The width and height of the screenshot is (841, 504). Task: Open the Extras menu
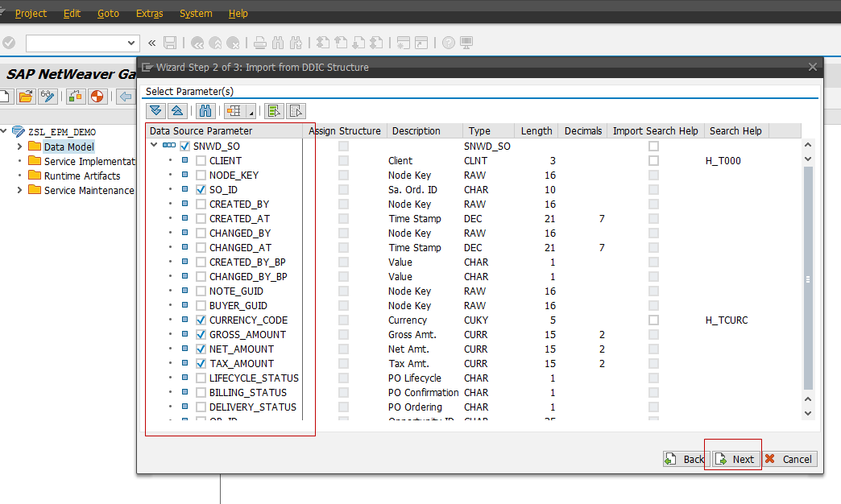pyautogui.click(x=149, y=13)
